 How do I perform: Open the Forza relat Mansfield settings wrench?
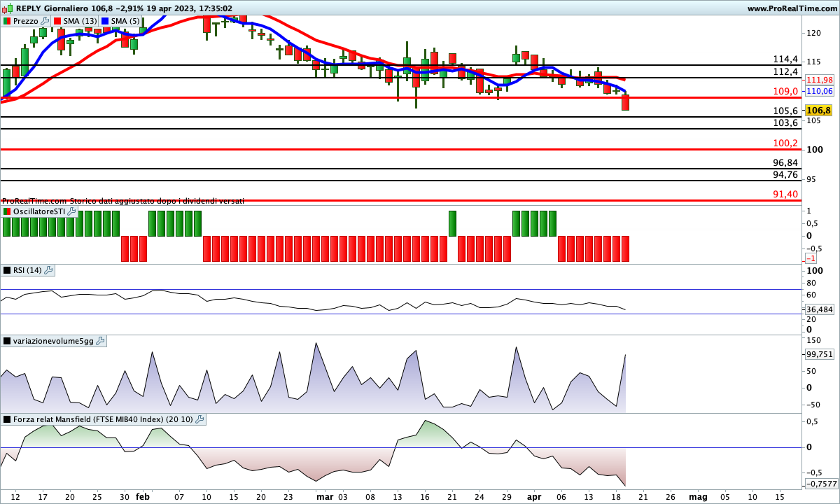(x=200, y=419)
